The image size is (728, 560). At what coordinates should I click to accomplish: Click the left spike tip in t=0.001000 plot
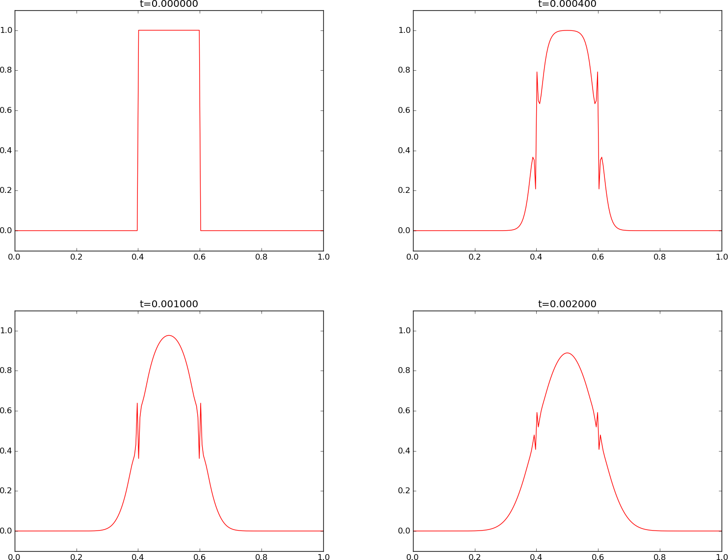click(137, 403)
